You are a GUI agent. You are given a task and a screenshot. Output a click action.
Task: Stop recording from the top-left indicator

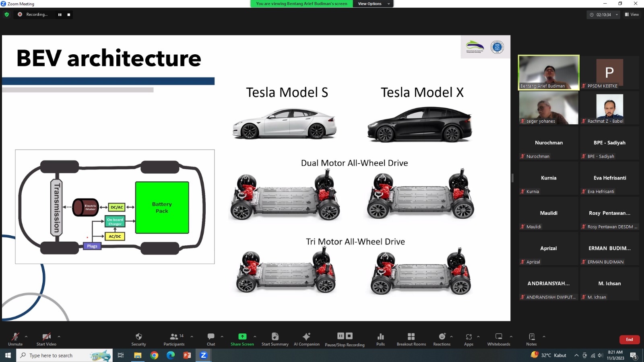tap(69, 14)
